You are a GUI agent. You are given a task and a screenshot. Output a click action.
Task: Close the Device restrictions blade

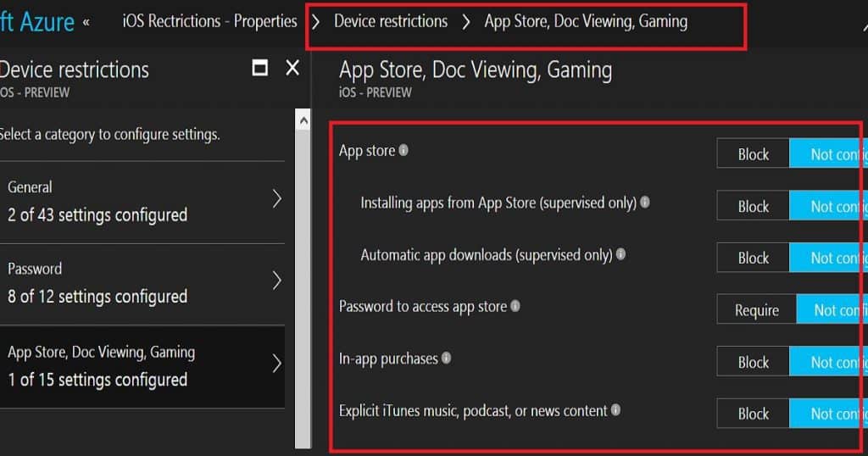[292, 69]
